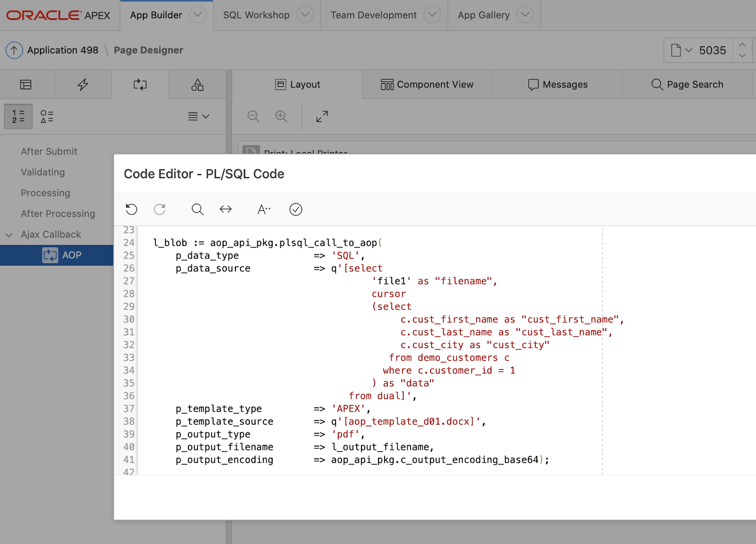
Task: Zoom out the layout view
Action: click(254, 116)
